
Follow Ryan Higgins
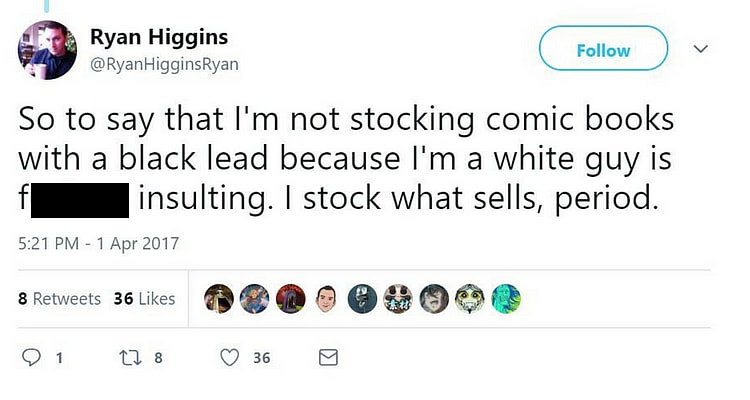tap(603, 49)
